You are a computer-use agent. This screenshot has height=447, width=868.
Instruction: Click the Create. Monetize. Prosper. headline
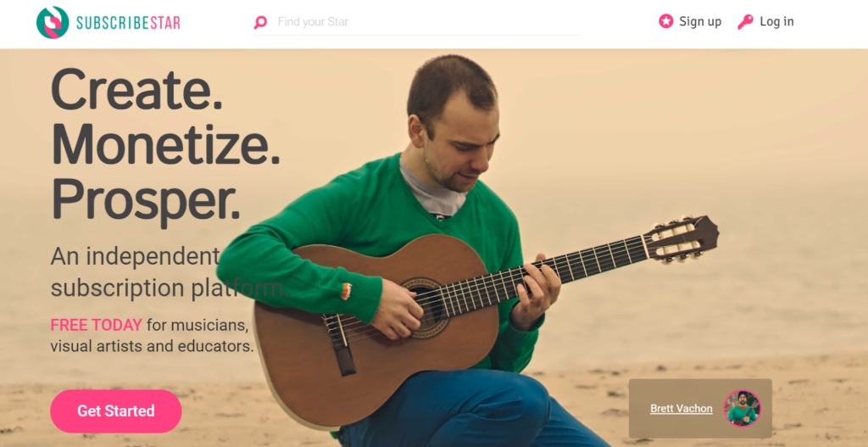coord(165,146)
